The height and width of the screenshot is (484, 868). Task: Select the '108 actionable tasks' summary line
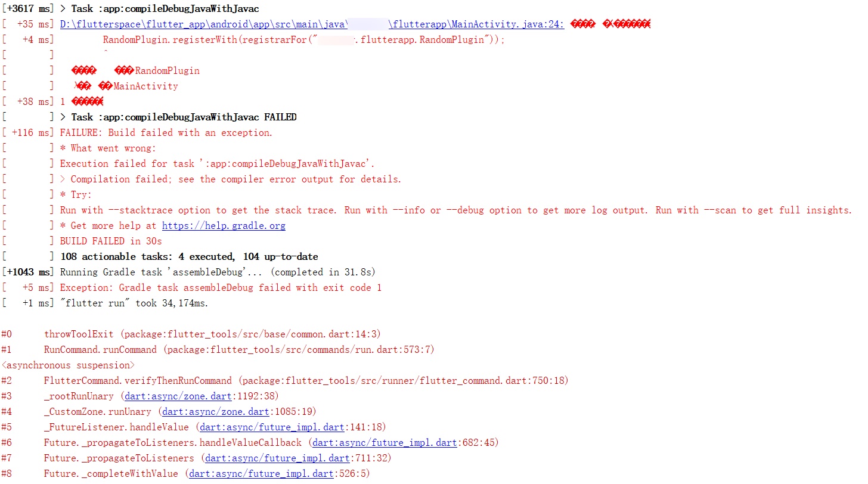pos(189,256)
